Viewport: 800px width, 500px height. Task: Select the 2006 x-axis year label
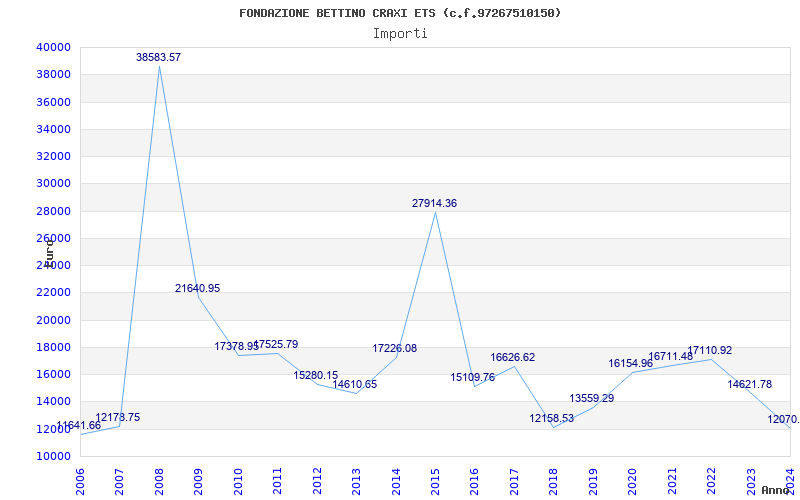pyautogui.click(x=81, y=481)
